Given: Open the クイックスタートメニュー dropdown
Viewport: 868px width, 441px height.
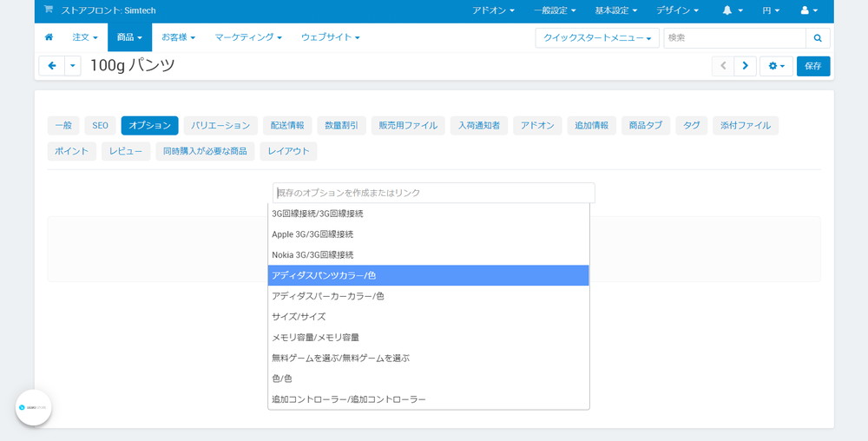Looking at the screenshot, I should coord(597,38).
